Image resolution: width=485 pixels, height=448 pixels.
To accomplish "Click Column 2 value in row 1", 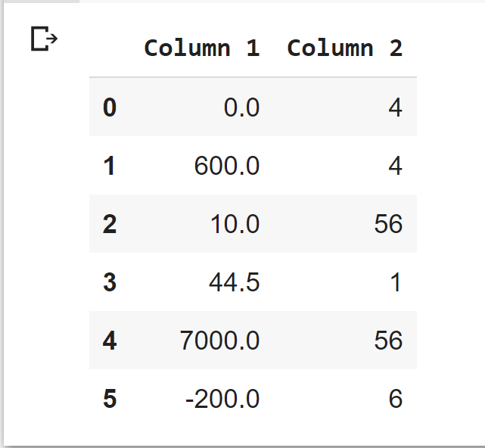I will pyautogui.click(x=395, y=166).
